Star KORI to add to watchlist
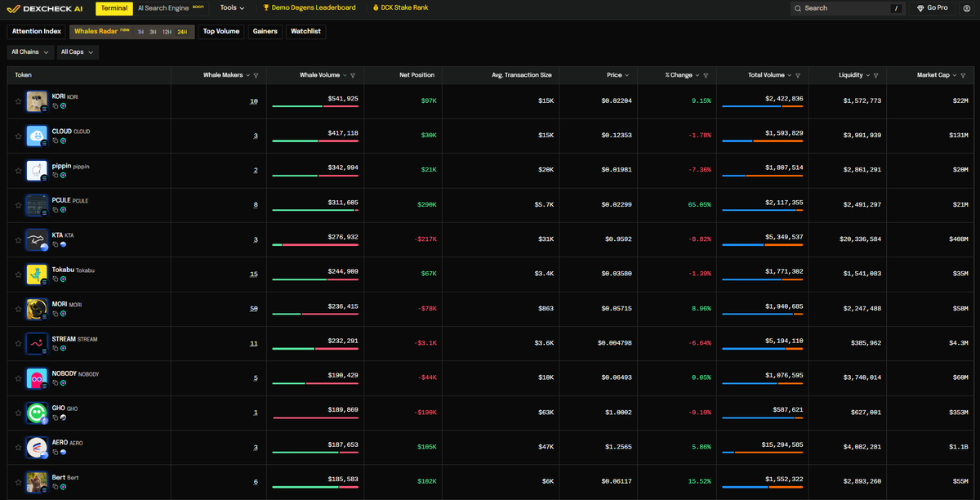This screenshot has height=500, width=980. (x=18, y=102)
